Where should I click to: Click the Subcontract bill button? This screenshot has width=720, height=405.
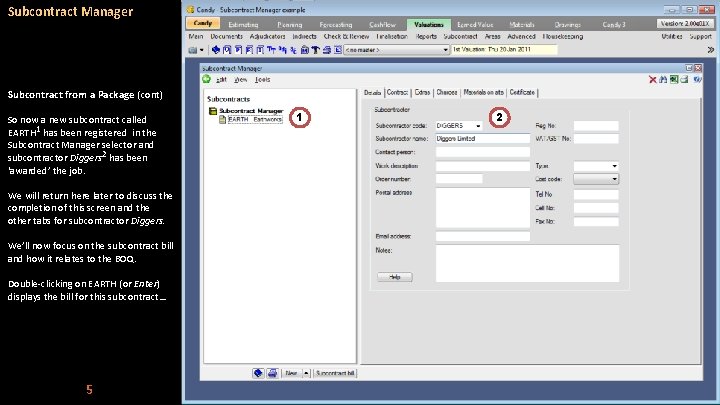pyautogui.click(x=335, y=373)
